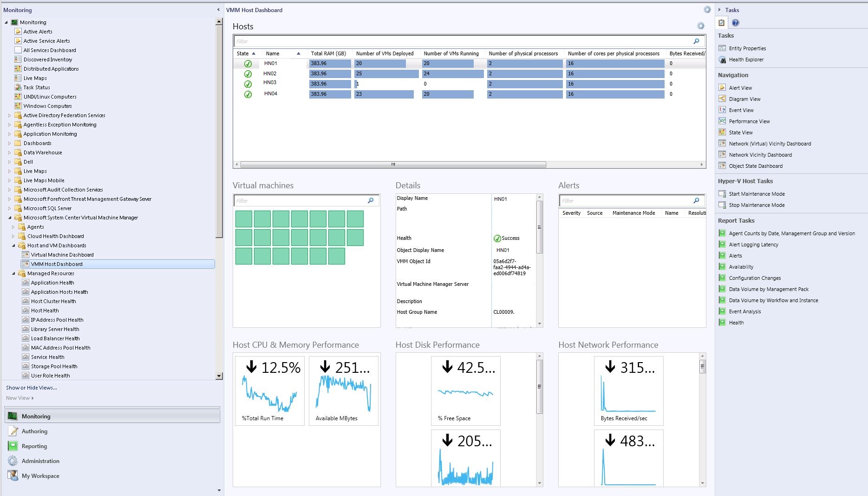The image size is (868, 496).
Task: Click the Virtual machines filter field
Action: (x=300, y=200)
